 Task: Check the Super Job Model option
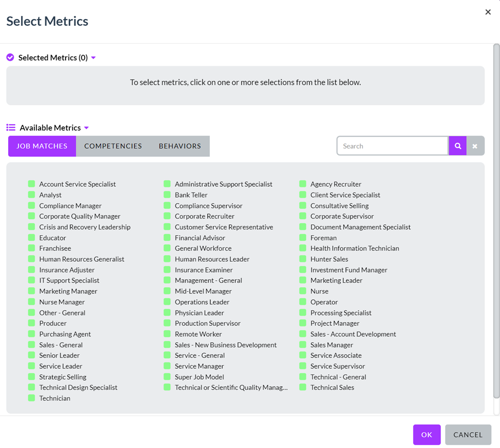click(167, 377)
